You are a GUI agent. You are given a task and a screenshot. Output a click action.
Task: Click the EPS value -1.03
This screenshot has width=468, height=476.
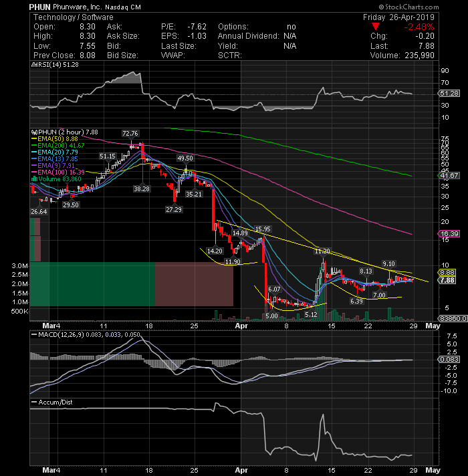click(x=197, y=36)
